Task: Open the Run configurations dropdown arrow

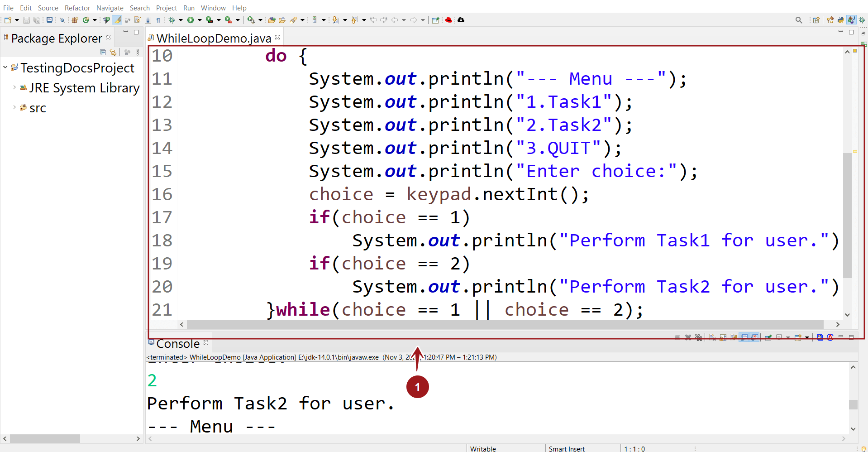Action: (x=199, y=19)
